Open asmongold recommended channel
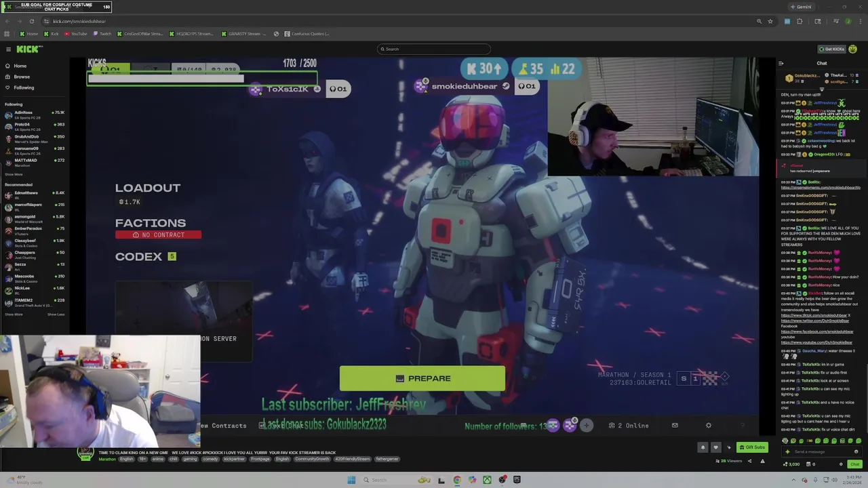The height and width of the screenshot is (488, 868). click(x=34, y=218)
